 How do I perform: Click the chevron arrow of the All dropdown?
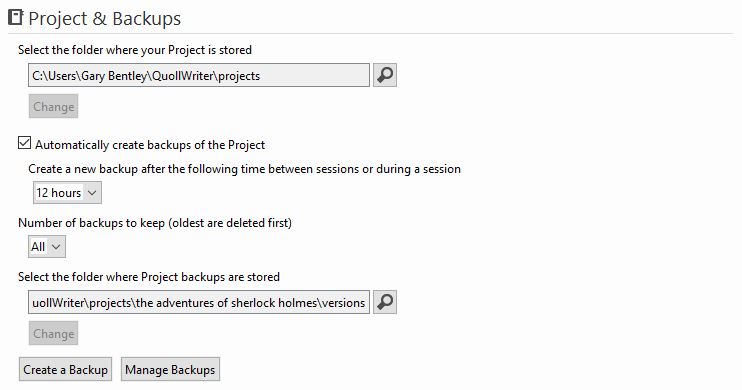click(56, 247)
